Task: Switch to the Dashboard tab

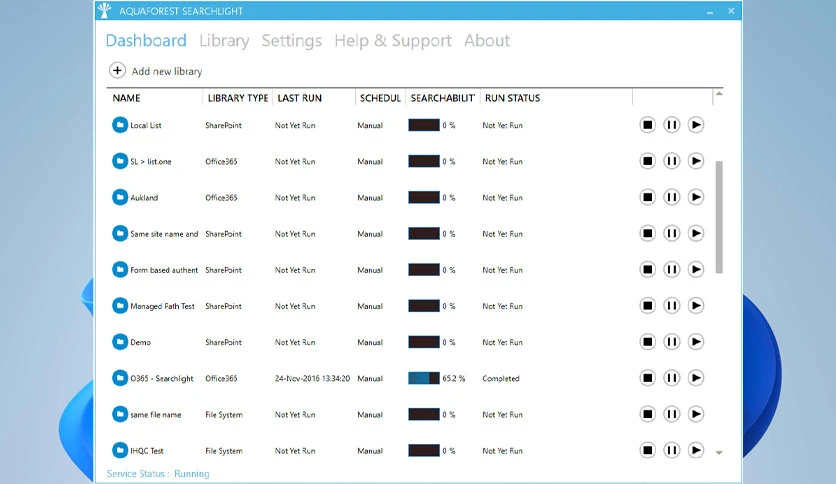Action: point(146,41)
